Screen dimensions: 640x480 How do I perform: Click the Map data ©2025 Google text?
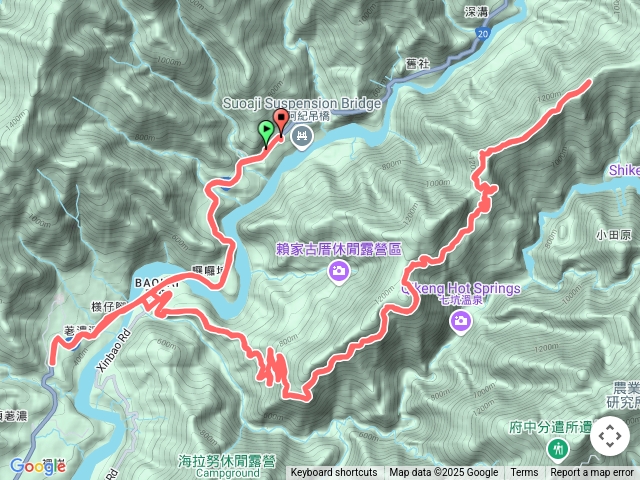coord(444,473)
